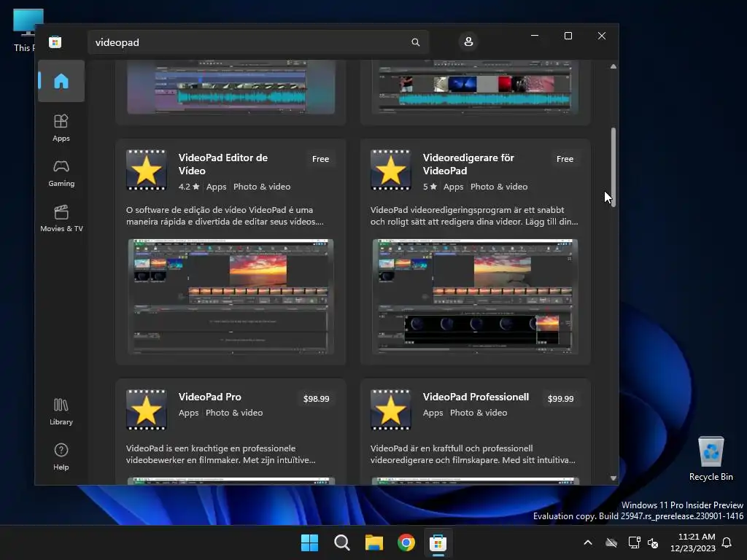The height and width of the screenshot is (560, 747).
Task: Select the Recycle Bin desktop icon
Action: [711, 459]
